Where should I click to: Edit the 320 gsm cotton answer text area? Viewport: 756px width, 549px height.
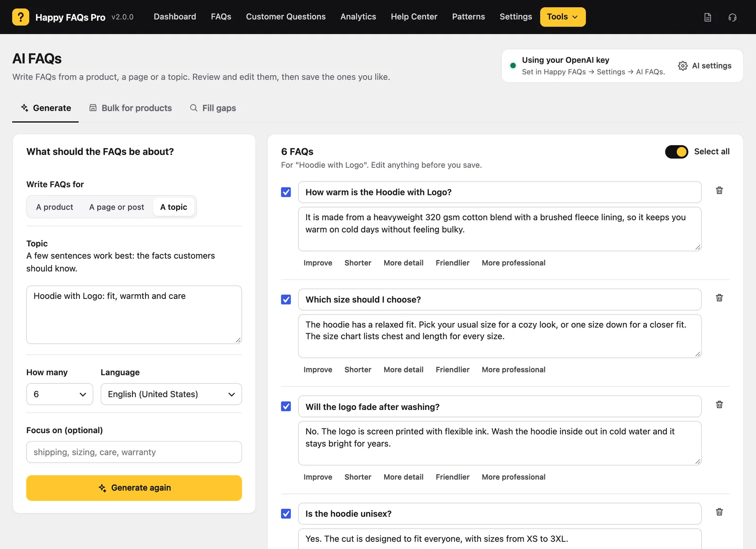tap(500, 229)
